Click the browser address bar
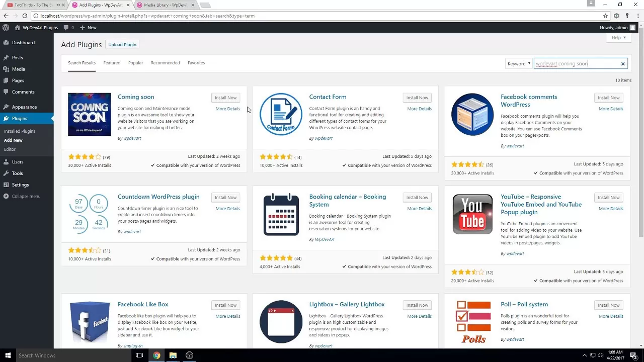Screen dimensions: 644x362 coord(317,16)
